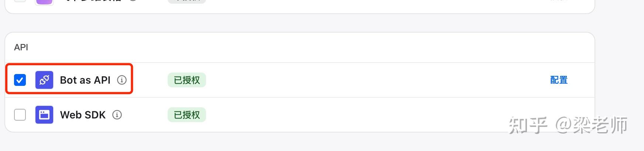The height and width of the screenshot is (151, 644).
Task: Click the Bot as API plug icon
Action: pyautogui.click(x=44, y=80)
